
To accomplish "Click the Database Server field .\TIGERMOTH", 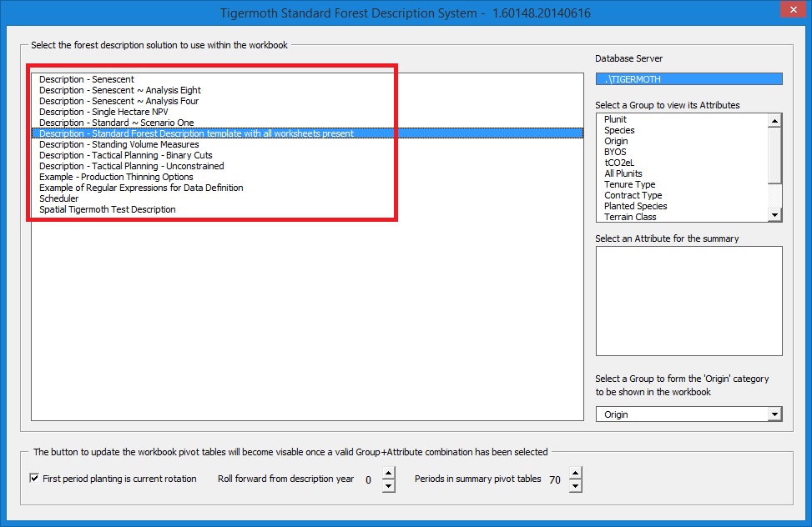I will [688, 79].
